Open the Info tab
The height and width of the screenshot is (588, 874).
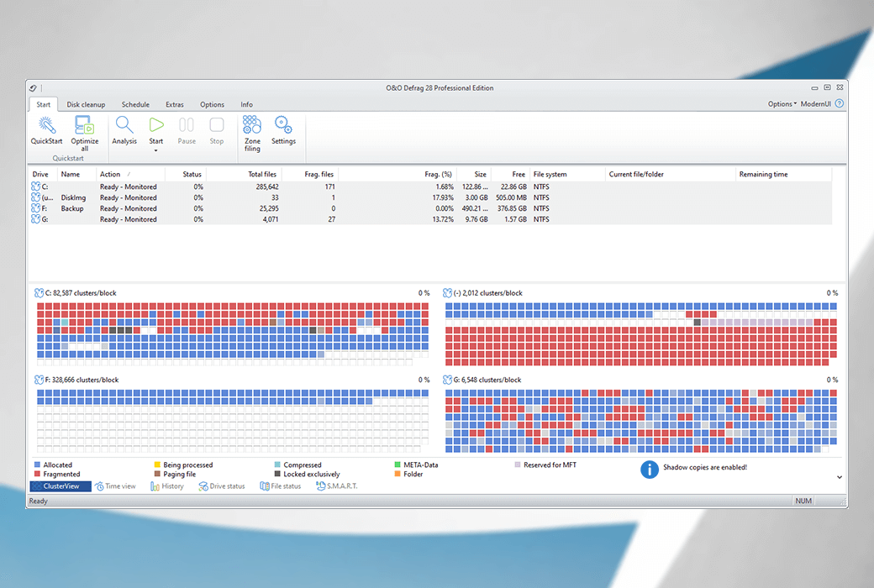point(246,104)
